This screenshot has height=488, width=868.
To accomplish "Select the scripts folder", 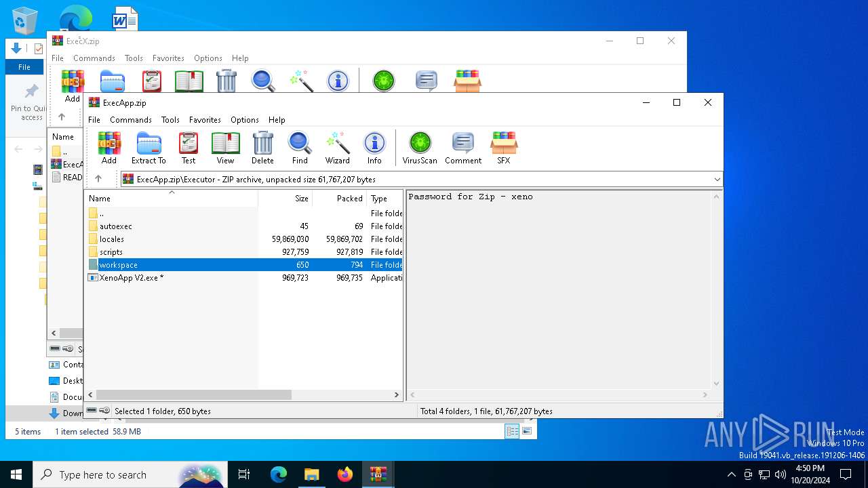I will point(244,252).
